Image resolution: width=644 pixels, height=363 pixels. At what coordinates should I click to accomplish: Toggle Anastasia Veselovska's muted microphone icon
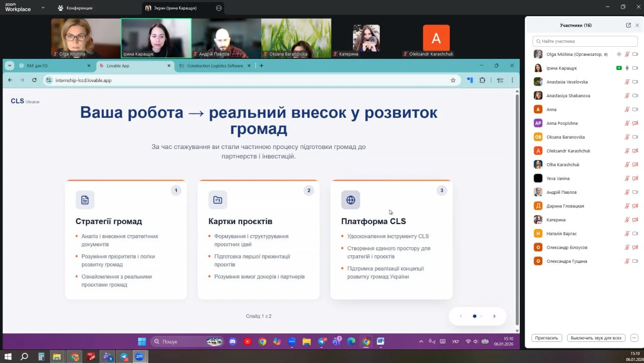pos(627,82)
